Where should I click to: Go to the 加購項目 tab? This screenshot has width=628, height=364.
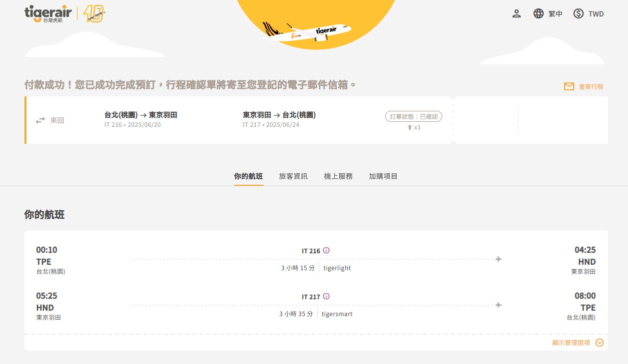click(x=383, y=176)
